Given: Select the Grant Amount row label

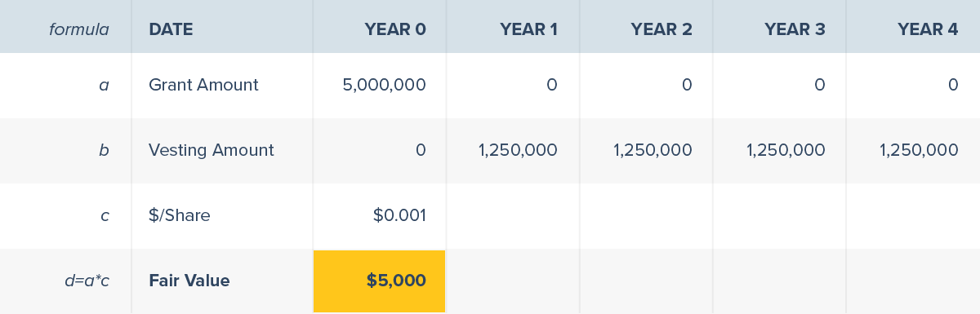Looking at the screenshot, I should 203,85.
